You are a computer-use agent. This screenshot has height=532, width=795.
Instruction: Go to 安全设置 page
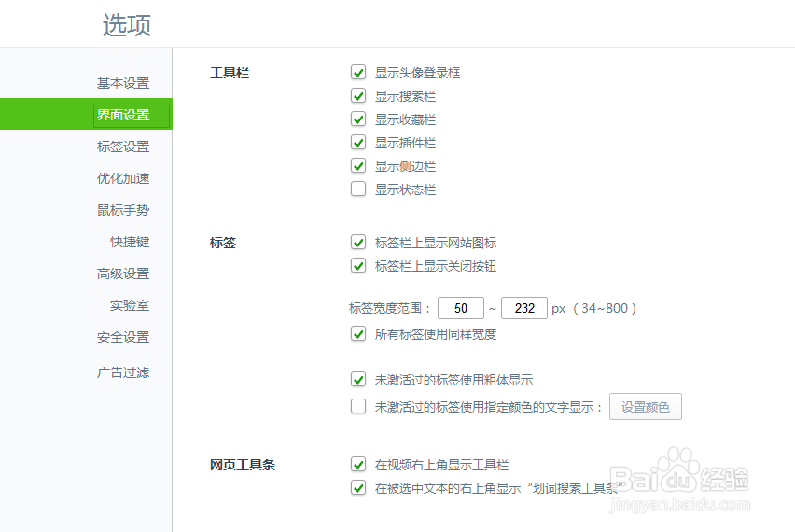tap(123, 337)
